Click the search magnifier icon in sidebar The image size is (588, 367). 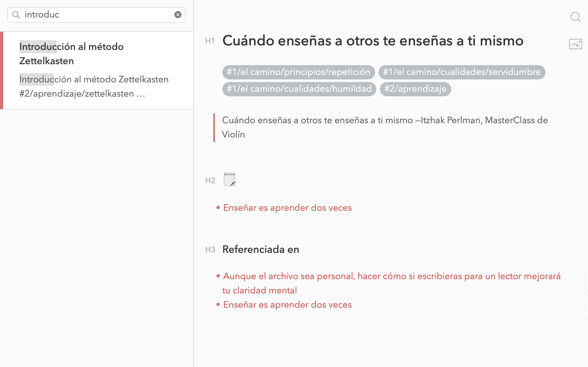pyautogui.click(x=16, y=15)
